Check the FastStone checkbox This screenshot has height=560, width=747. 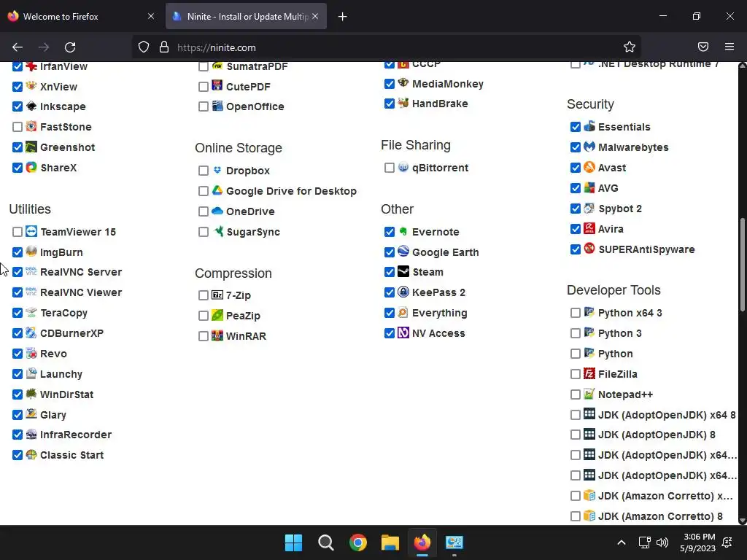pyautogui.click(x=18, y=127)
